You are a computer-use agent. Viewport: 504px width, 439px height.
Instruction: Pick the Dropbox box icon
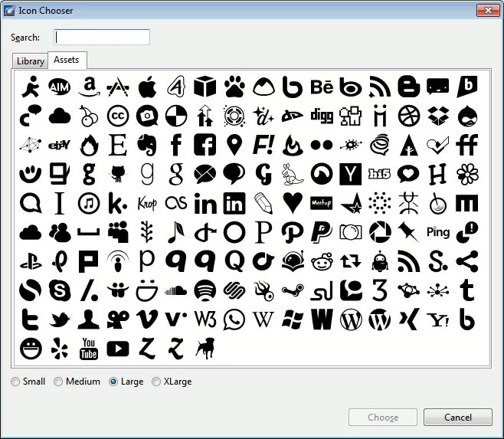438,116
